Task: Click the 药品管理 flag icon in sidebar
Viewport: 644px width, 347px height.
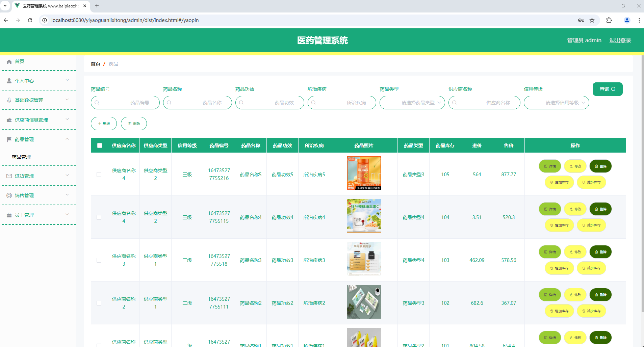Action: pyautogui.click(x=9, y=139)
